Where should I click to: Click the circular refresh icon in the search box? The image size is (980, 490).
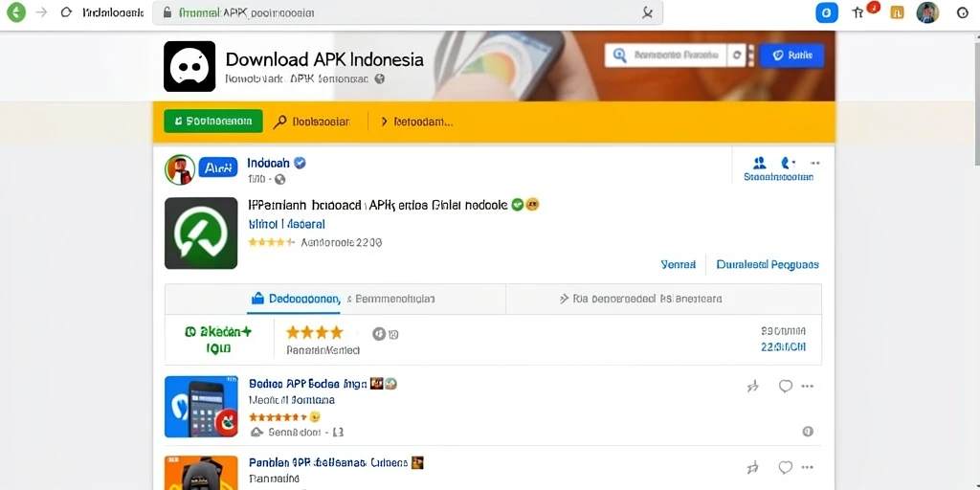click(737, 56)
